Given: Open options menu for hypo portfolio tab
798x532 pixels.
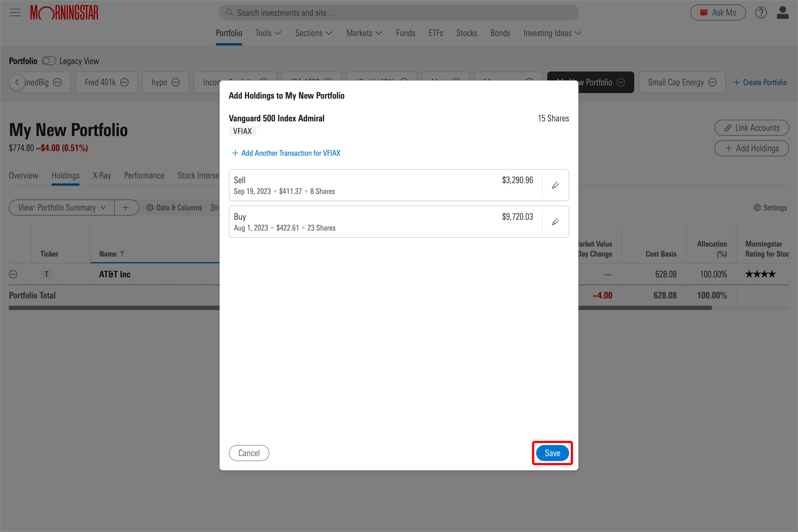Looking at the screenshot, I should click(176, 83).
